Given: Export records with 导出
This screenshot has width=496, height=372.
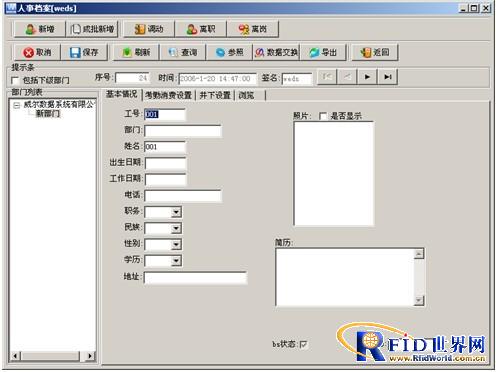Looking at the screenshot, I should tap(323, 52).
